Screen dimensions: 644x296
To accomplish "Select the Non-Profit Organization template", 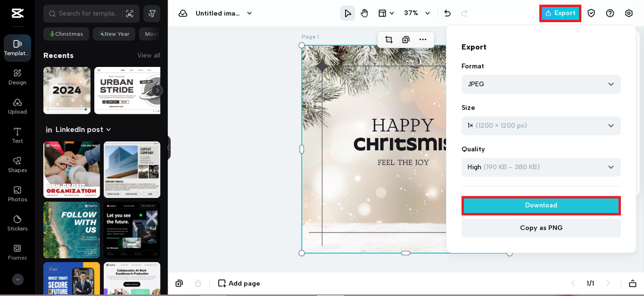I will click(71, 170).
